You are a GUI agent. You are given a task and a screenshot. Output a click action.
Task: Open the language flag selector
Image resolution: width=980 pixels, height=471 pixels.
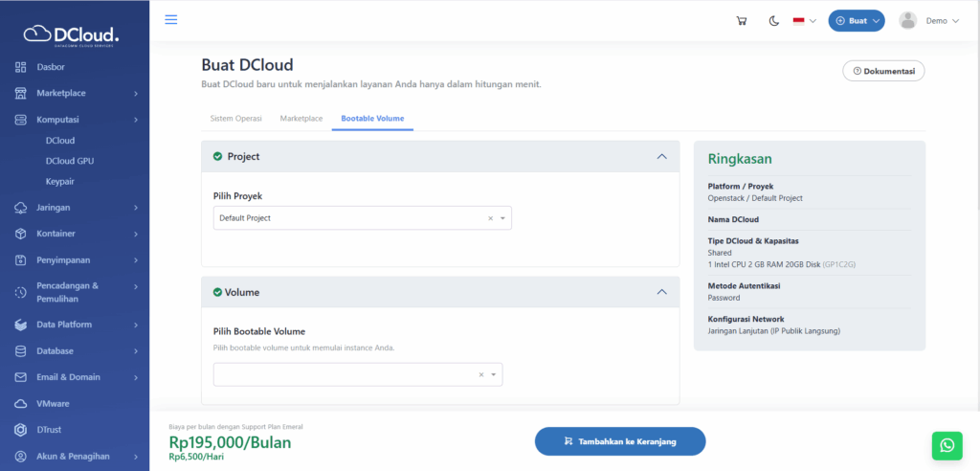coord(804,21)
